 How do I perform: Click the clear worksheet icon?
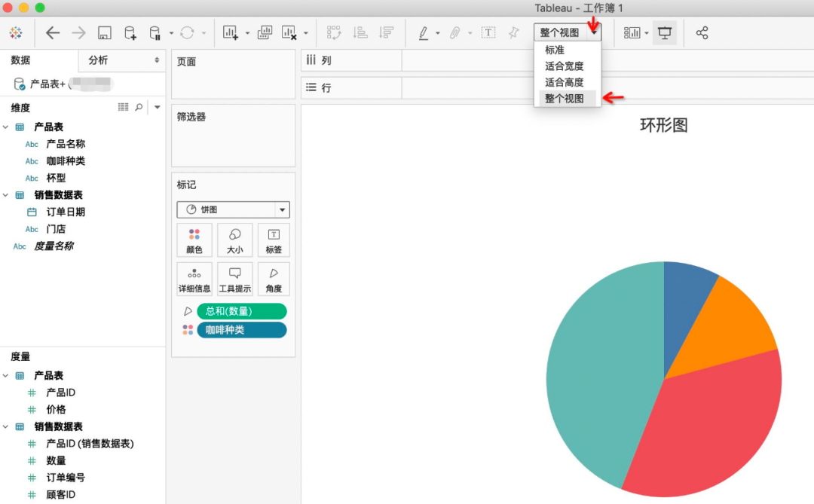(289, 33)
